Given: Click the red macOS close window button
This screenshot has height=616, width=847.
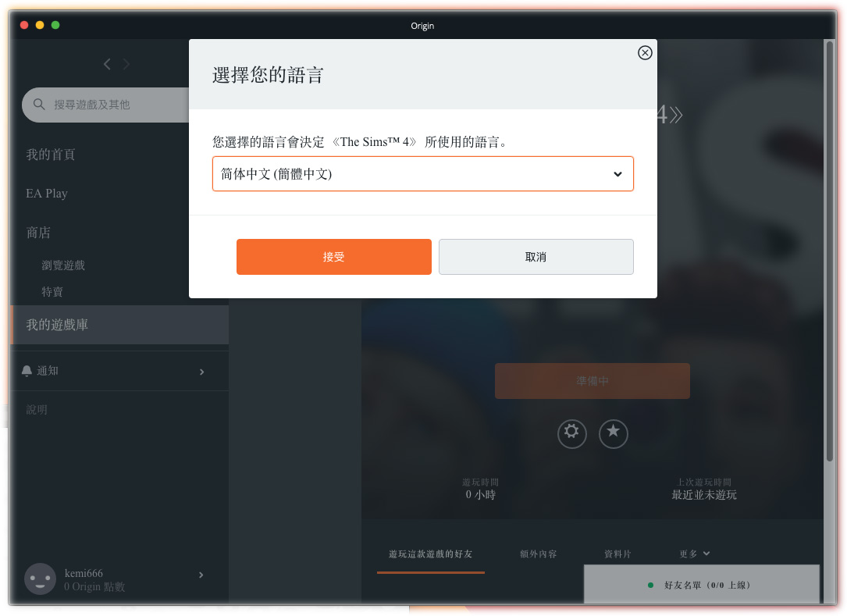Looking at the screenshot, I should click(x=23, y=25).
